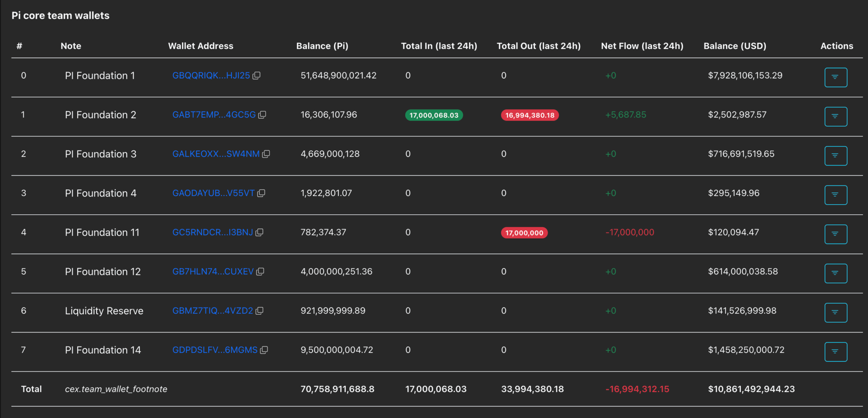Open Actions filter for PI Foundation 11 row

tap(835, 234)
